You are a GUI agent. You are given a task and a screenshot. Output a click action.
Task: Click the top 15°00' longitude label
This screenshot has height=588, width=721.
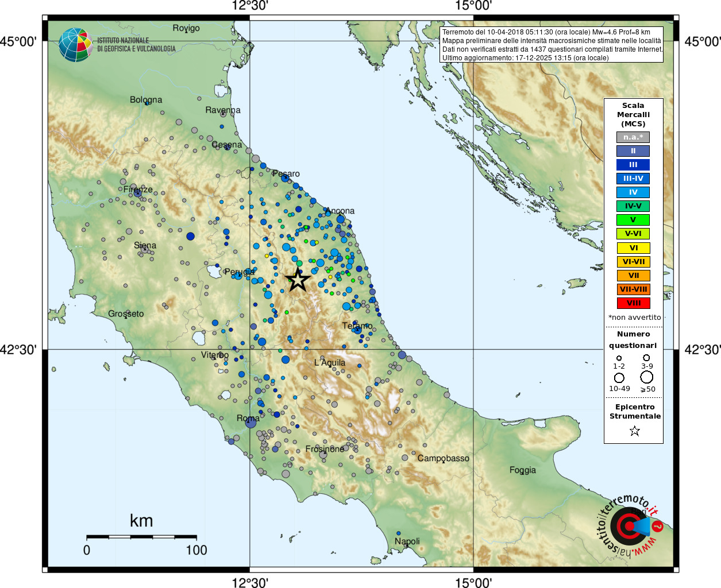tap(473, 6)
